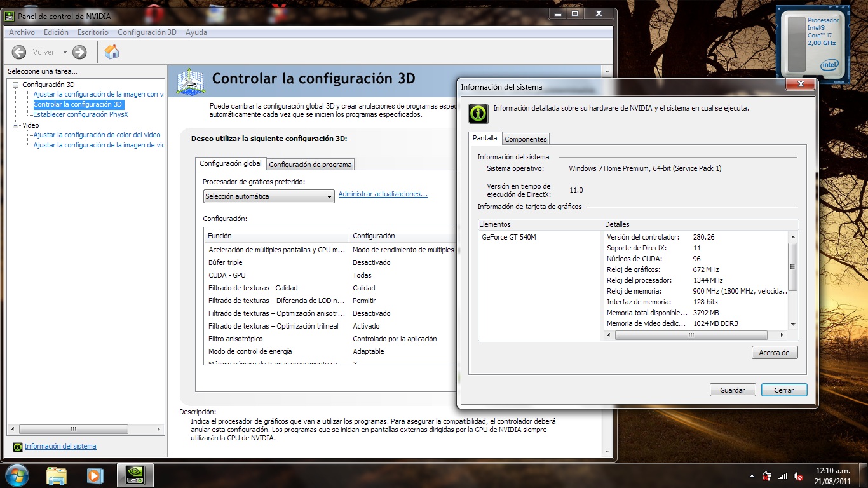Select Controlar la configuración 3D tree item
The width and height of the screenshot is (868, 488).
pyautogui.click(x=78, y=104)
